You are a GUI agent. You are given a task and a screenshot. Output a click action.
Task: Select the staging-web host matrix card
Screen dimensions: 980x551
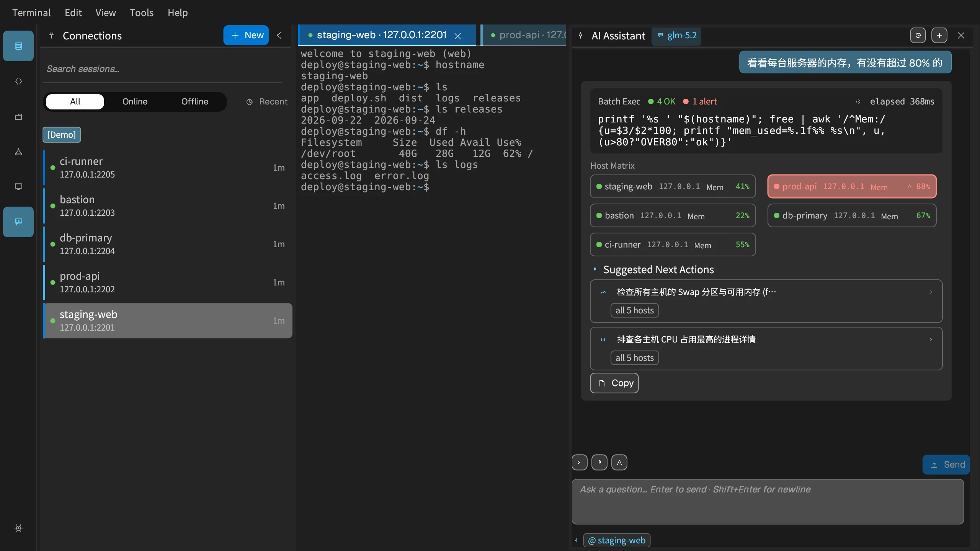tap(673, 186)
